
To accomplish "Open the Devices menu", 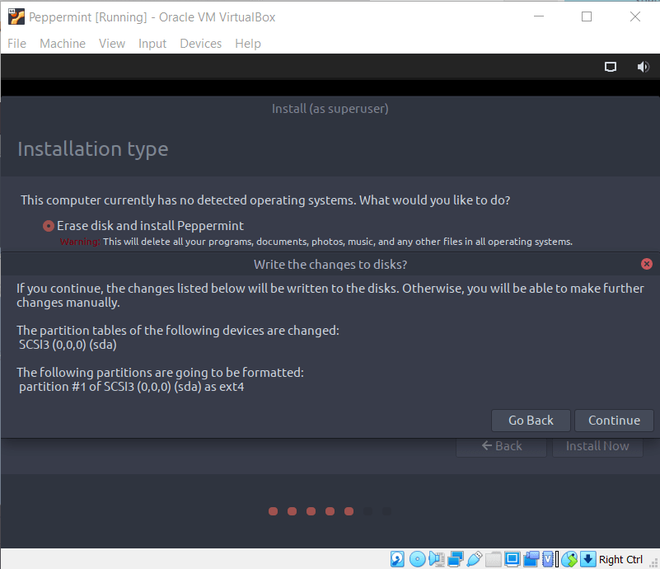I will coord(201,43).
